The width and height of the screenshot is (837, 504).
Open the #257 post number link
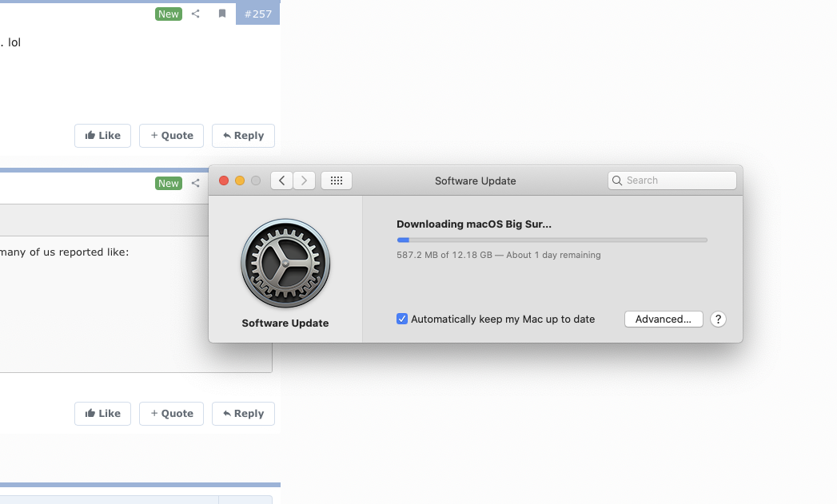coord(258,14)
